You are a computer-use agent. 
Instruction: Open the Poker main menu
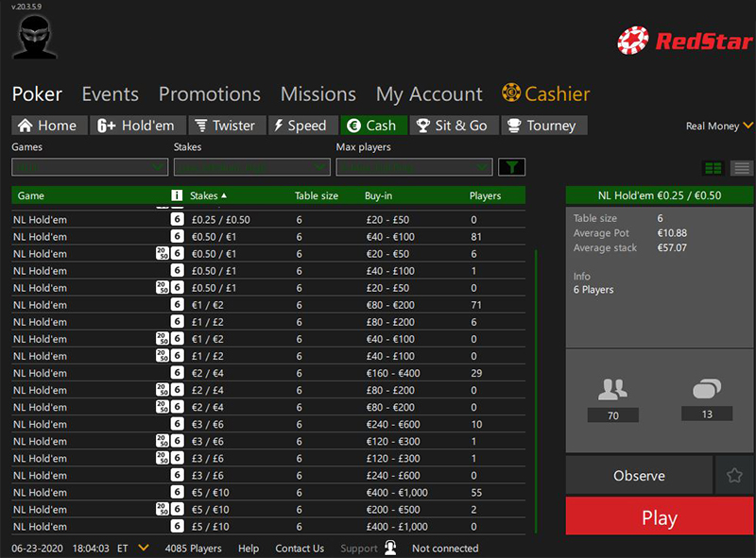(37, 94)
